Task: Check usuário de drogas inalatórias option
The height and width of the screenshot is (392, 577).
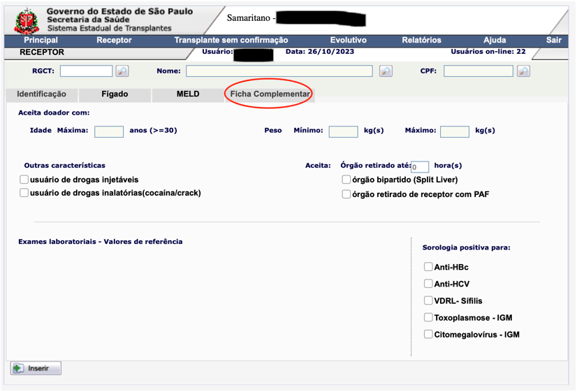Action: tap(24, 193)
